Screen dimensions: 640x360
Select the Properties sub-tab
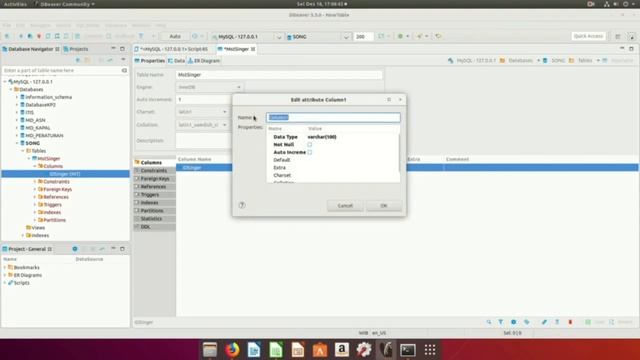pyautogui.click(x=150, y=61)
